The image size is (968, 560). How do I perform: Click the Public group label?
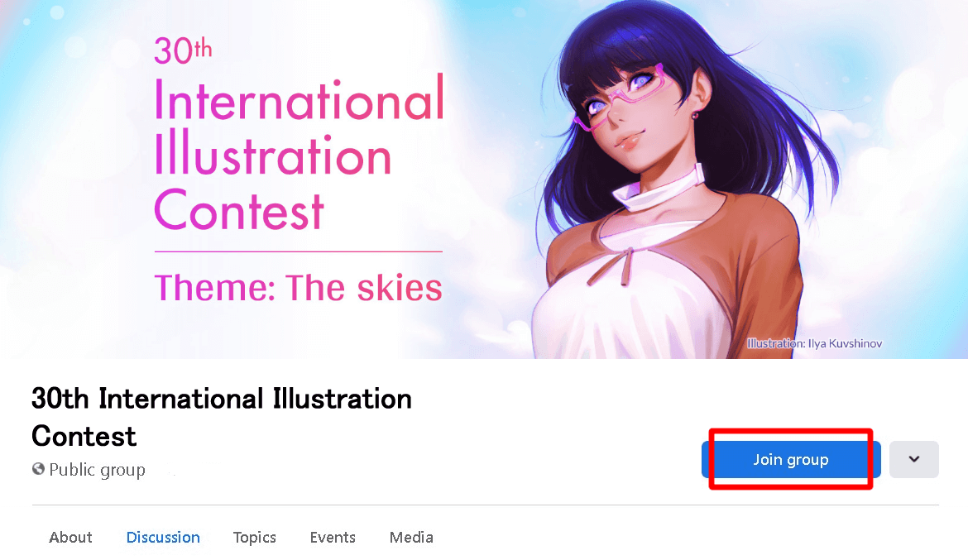(x=97, y=470)
